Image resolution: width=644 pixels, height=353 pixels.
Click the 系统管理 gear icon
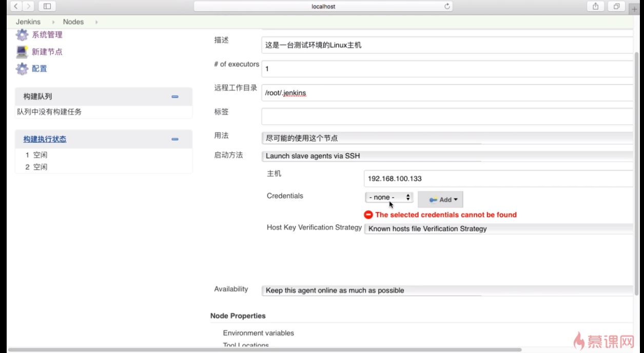pyautogui.click(x=22, y=35)
